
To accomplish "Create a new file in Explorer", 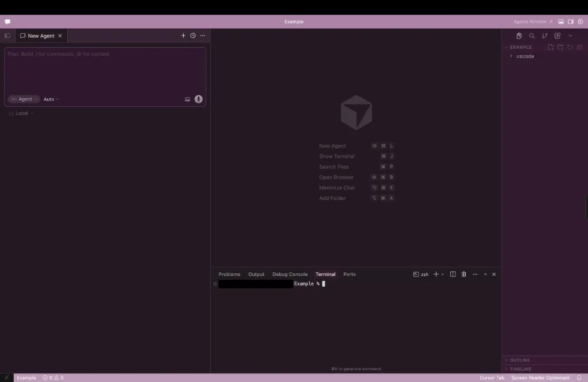I will click(551, 47).
